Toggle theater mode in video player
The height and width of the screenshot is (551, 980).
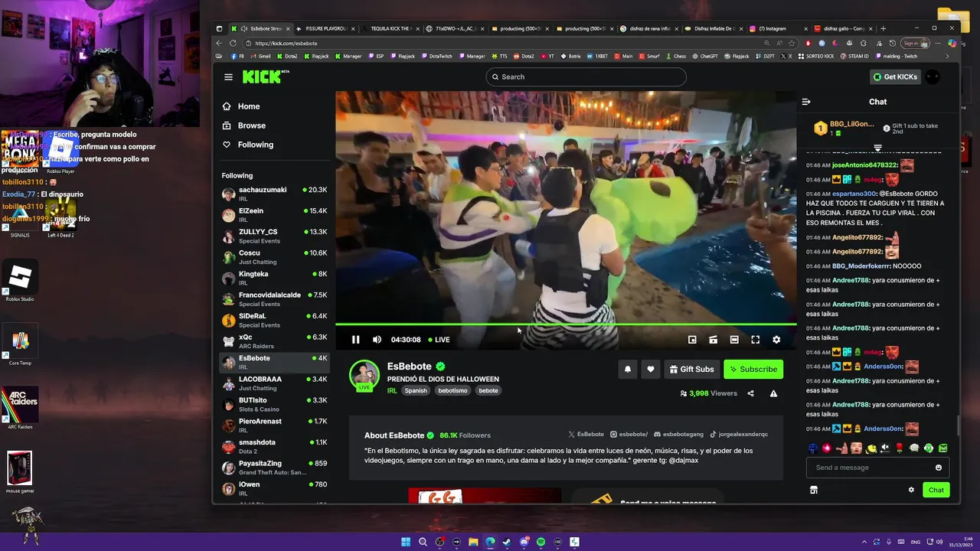(x=734, y=340)
